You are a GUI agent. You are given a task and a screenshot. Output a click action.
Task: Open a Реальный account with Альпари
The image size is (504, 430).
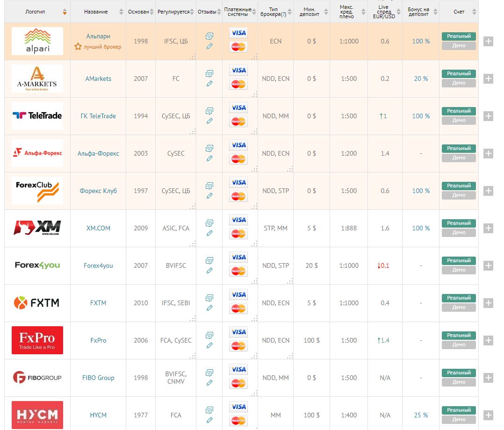tap(458, 36)
